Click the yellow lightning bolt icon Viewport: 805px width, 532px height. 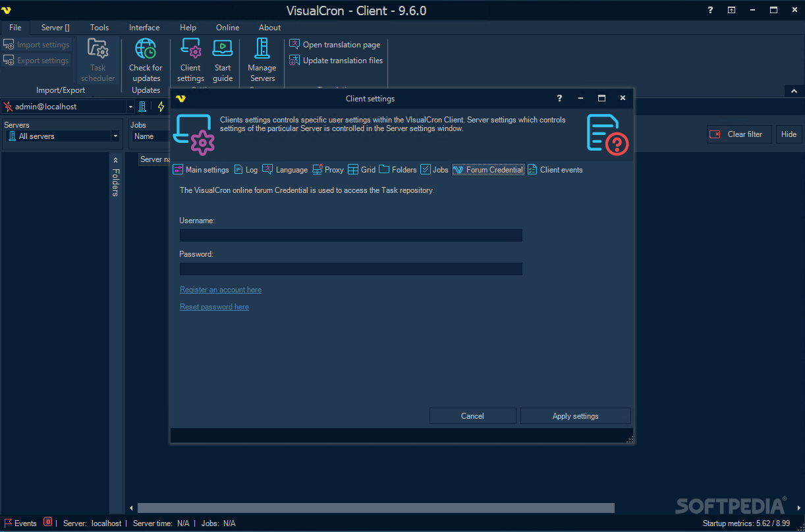point(161,107)
